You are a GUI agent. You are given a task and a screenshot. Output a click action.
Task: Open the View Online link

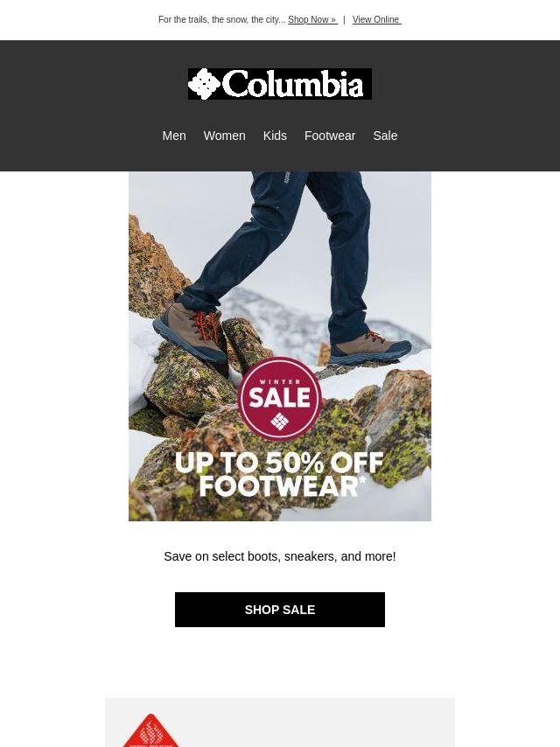tap(376, 19)
